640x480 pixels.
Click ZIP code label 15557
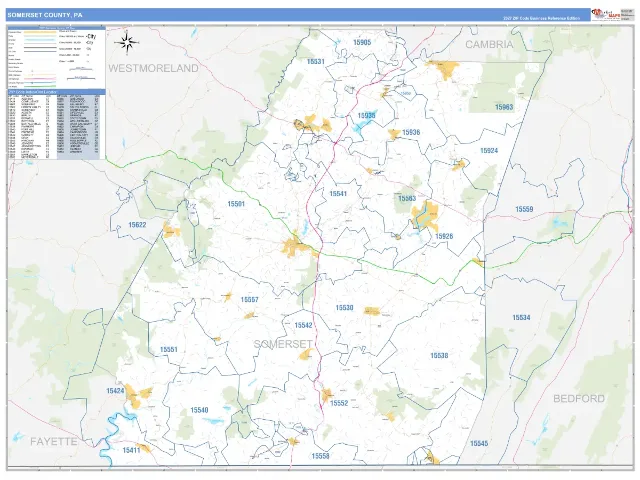click(x=249, y=300)
